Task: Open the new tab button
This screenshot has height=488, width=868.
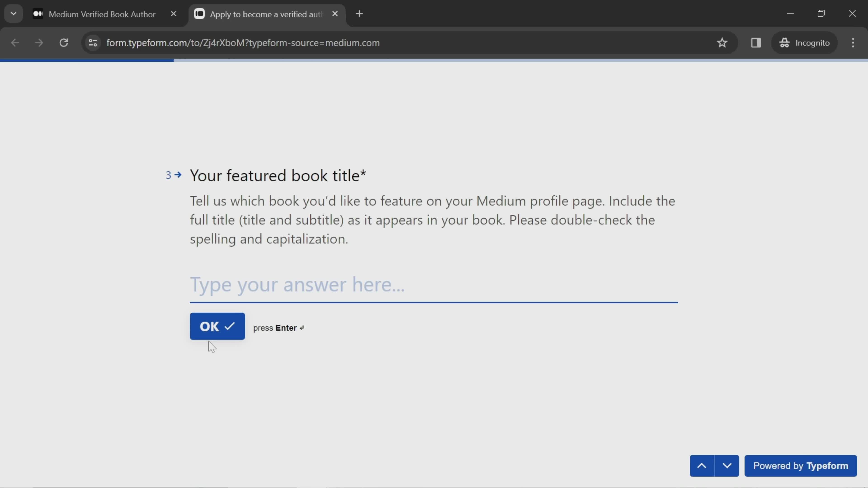Action: [x=358, y=14]
